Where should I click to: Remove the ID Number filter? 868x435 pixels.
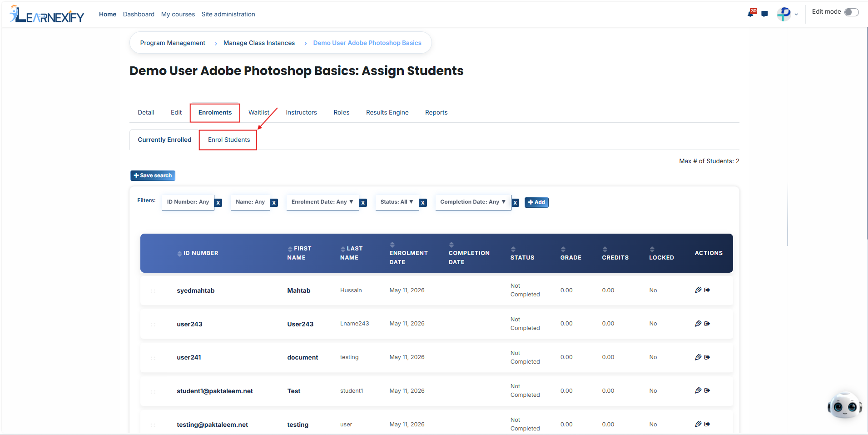pyautogui.click(x=218, y=203)
